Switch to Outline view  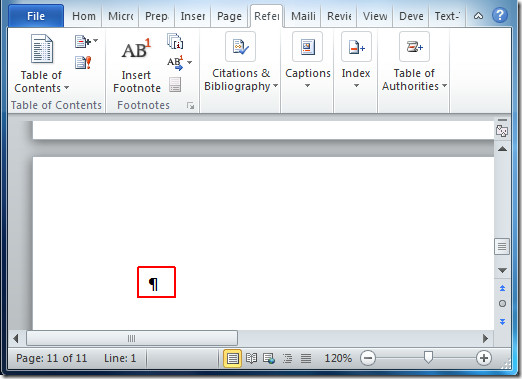(287, 358)
